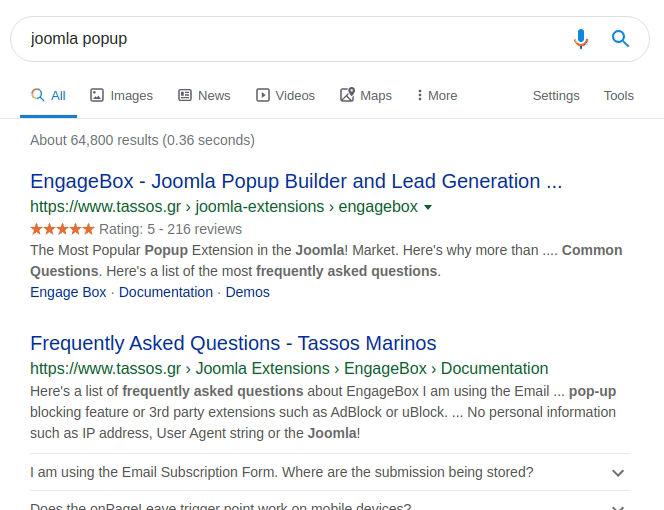Switch to the Maps results label

pos(376,96)
